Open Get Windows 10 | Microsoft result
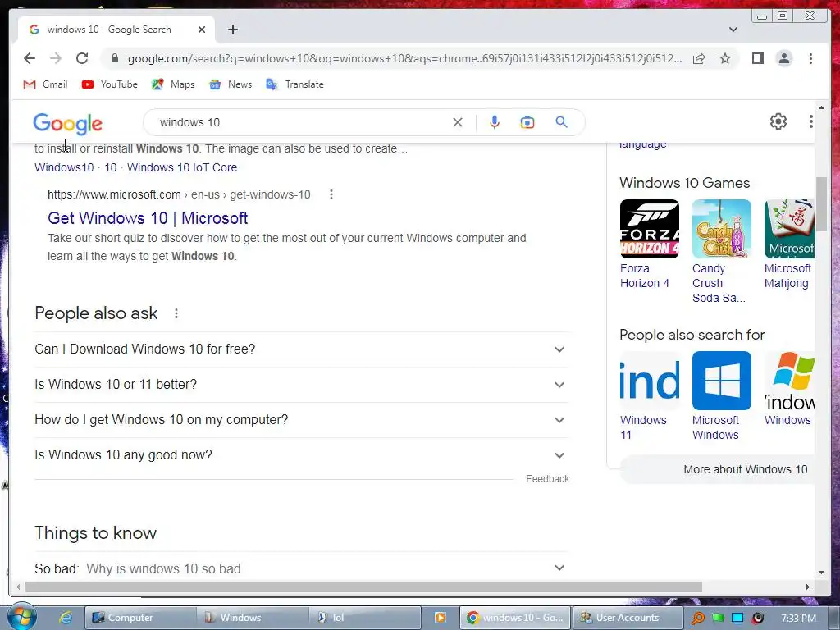The width and height of the screenshot is (840, 630). point(148,218)
